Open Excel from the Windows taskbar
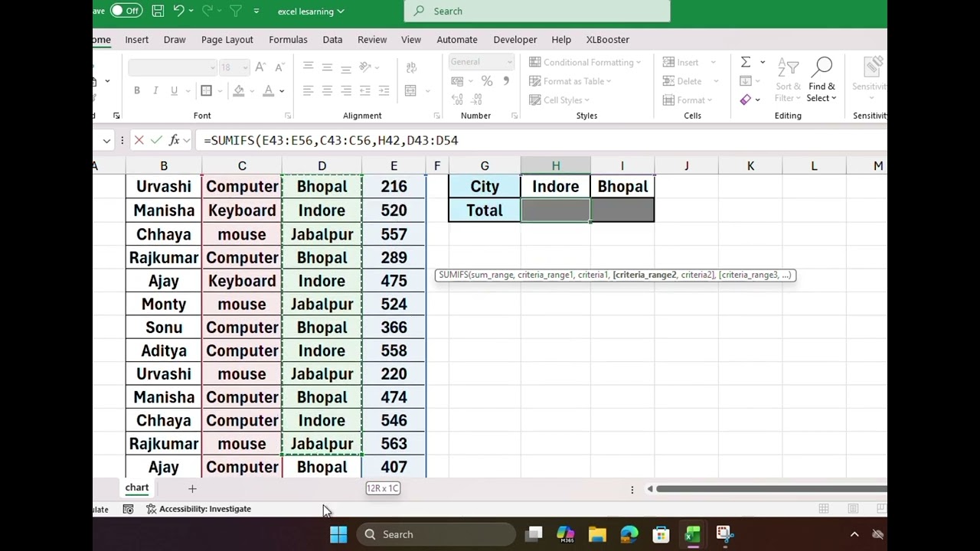Screen dimensions: 980x551 [x=693, y=534]
